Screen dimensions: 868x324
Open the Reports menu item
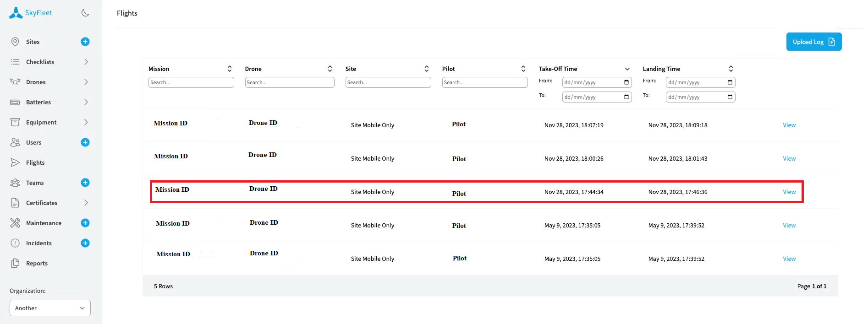click(37, 263)
